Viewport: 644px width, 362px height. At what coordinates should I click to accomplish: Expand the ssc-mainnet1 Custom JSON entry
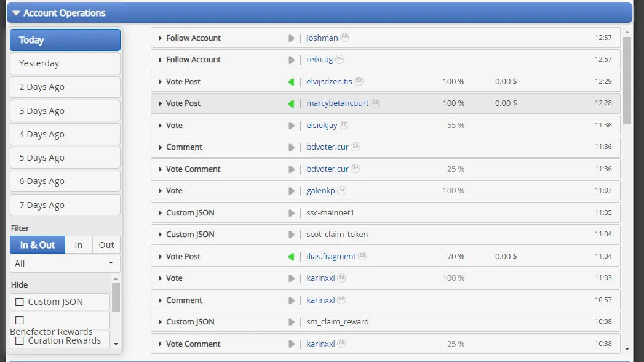click(160, 213)
